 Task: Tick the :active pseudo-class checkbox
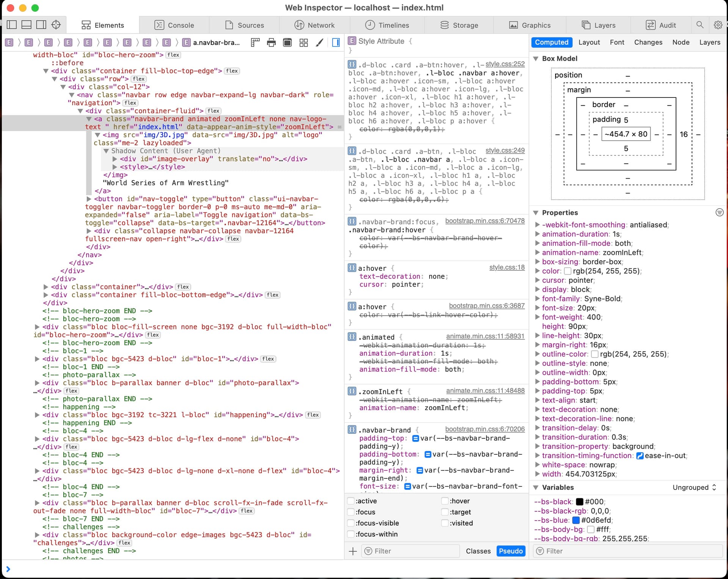[351, 501]
